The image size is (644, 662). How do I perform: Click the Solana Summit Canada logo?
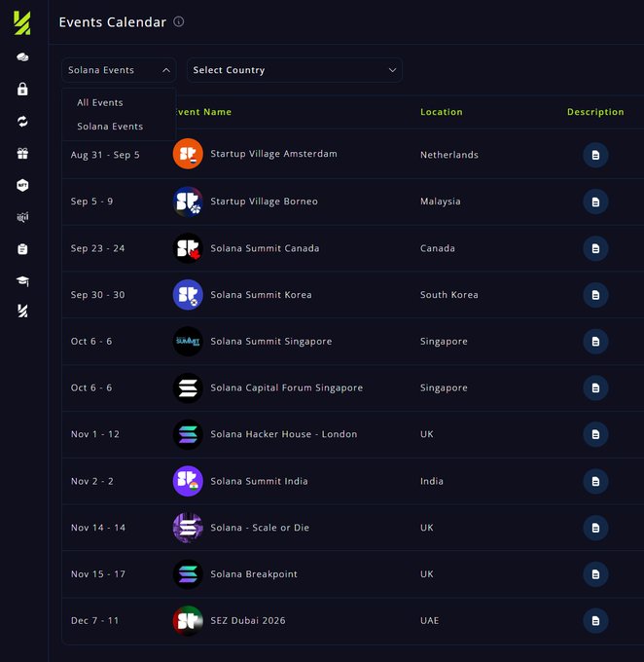[188, 248]
